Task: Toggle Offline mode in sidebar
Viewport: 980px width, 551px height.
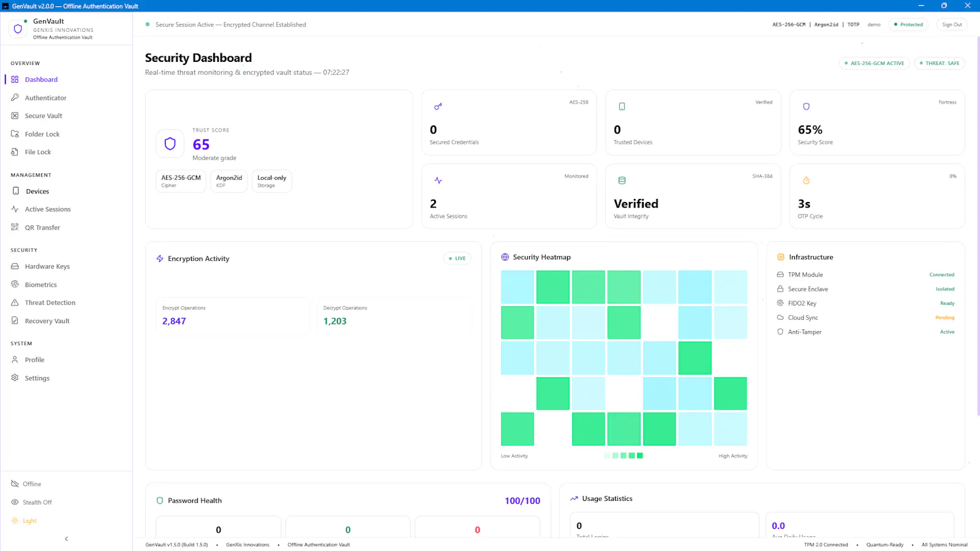Action: tap(26, 484)
